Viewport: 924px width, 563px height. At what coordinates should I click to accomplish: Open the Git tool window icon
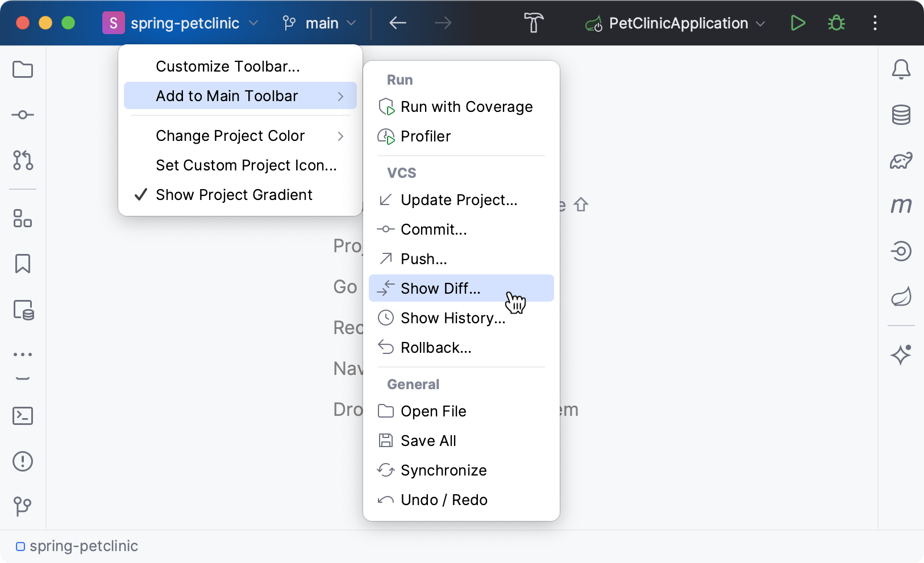23,506
